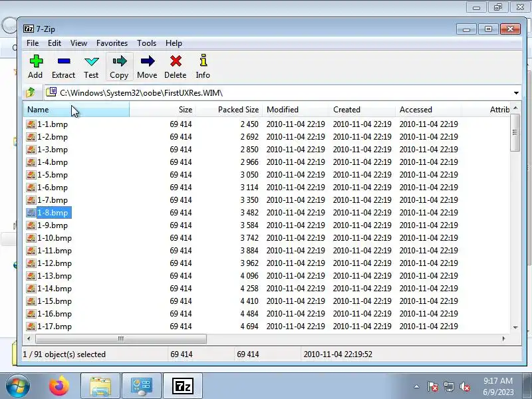The width and height of the screenshot is (532, 399).
Task: Select the file name 1-16.bmp
Action: pyautogui.click(x=55, y=314)
